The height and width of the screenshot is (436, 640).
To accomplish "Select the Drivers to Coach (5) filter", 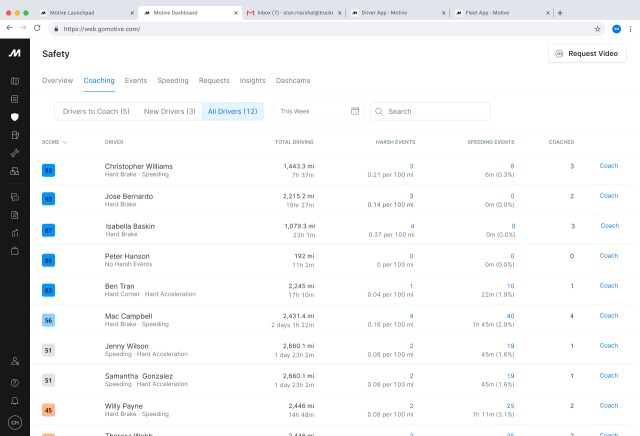I will pyautogui.click(x=96, y=111).
